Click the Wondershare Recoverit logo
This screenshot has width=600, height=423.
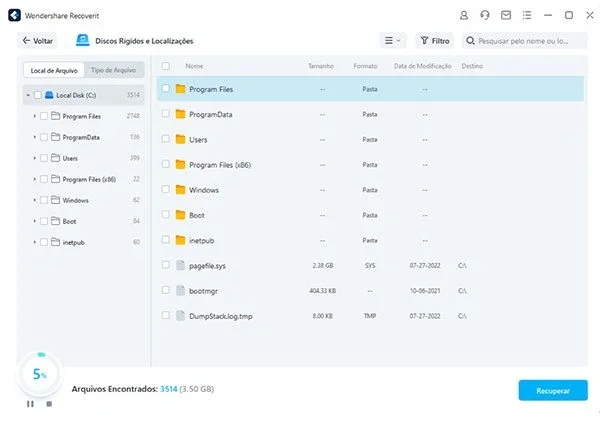[15, 15]
